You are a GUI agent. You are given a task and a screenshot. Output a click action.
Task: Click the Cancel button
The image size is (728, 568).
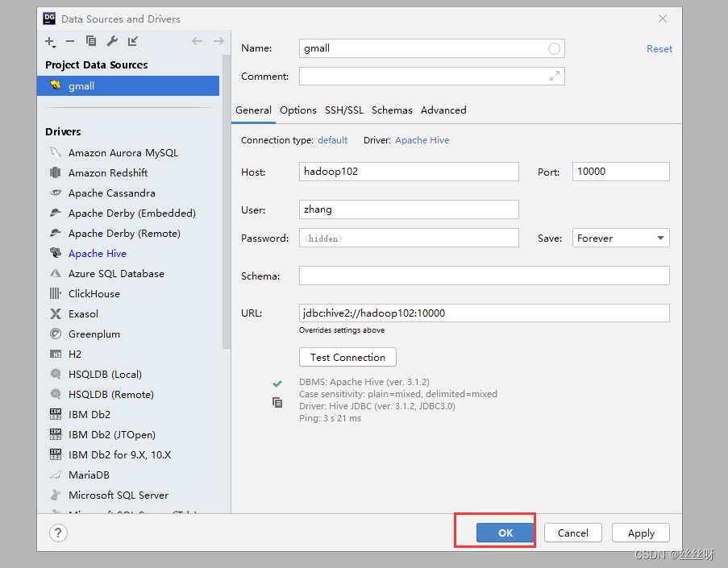pyautogui.click(x=573, y=533)
